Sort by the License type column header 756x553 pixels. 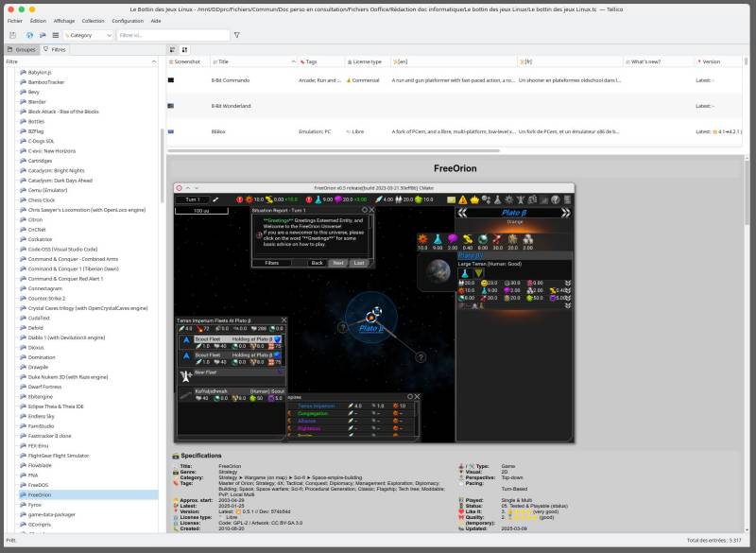(367, 61)
